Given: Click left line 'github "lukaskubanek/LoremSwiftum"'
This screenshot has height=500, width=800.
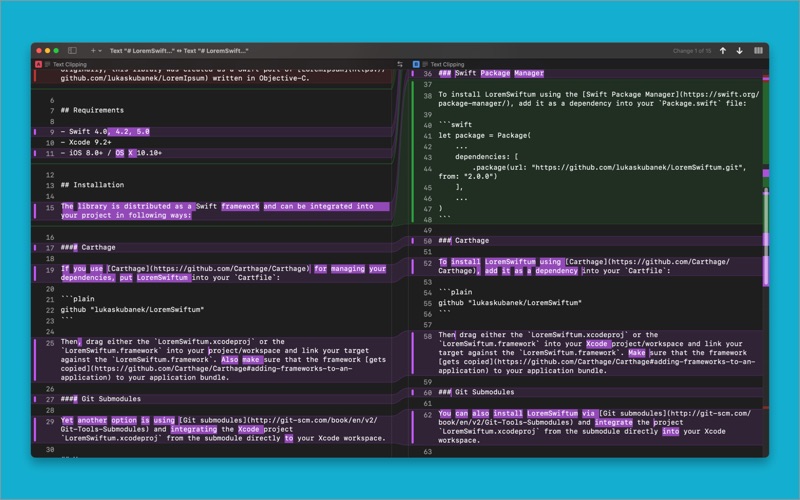Looking at the screenshot, I should [132, 310].
